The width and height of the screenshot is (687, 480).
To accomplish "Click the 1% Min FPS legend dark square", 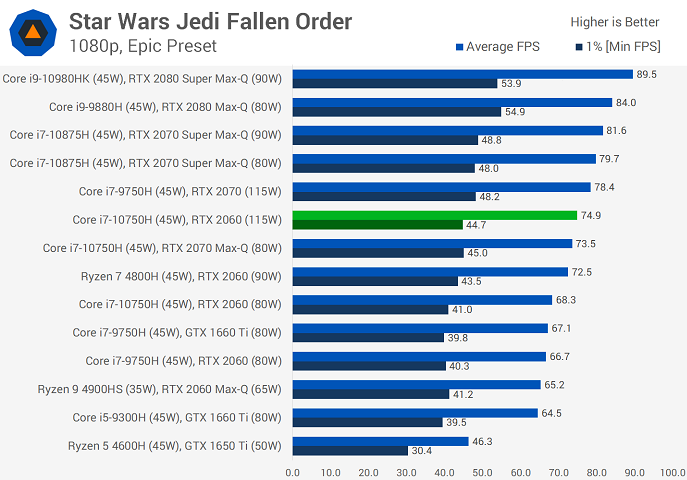I will point(579,47).
